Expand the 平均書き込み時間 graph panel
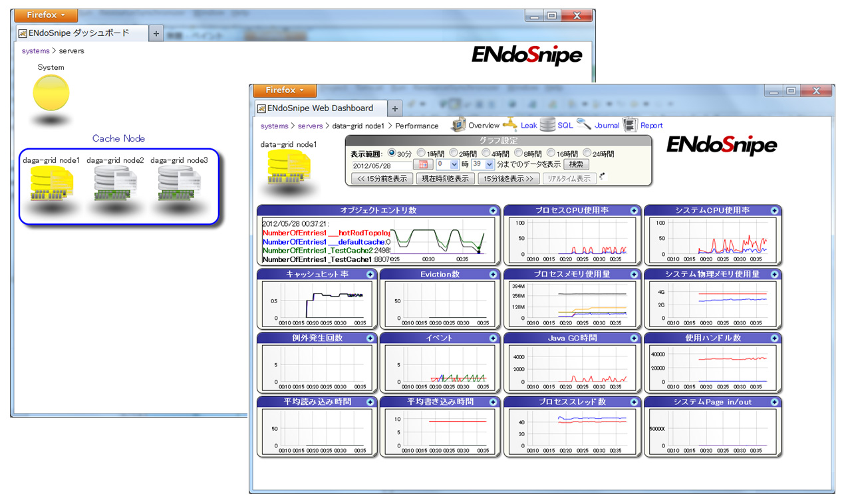Image resolution: width=848 pixels, height=504 pixels. click(x=493, y=402)
